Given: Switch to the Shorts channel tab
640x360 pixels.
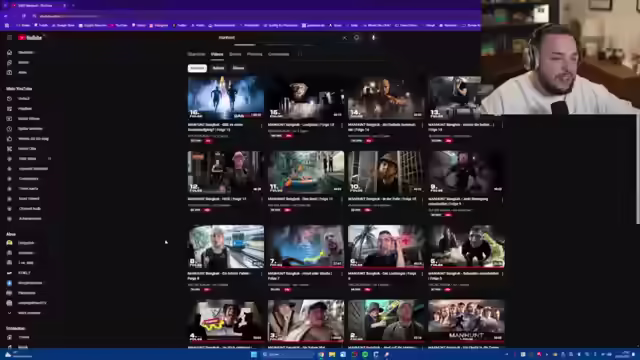Looking at the screenshot, I should [235, 54].
